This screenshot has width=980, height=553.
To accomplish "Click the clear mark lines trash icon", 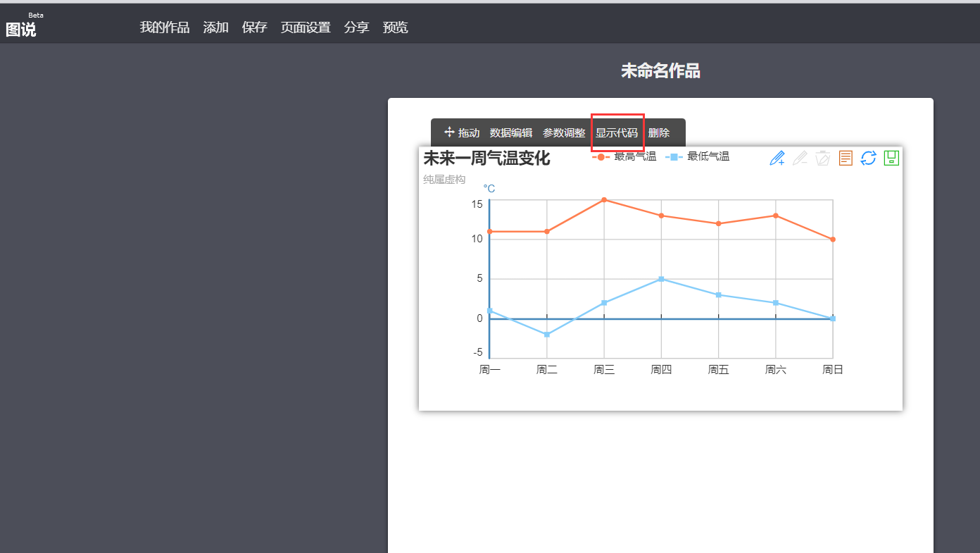I will click(x=822, y=158).
